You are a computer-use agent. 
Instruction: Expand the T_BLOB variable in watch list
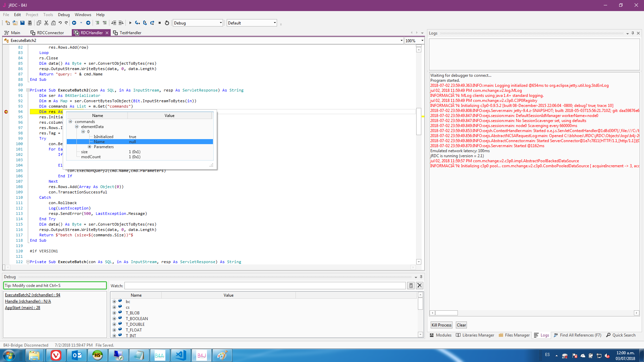114,313
